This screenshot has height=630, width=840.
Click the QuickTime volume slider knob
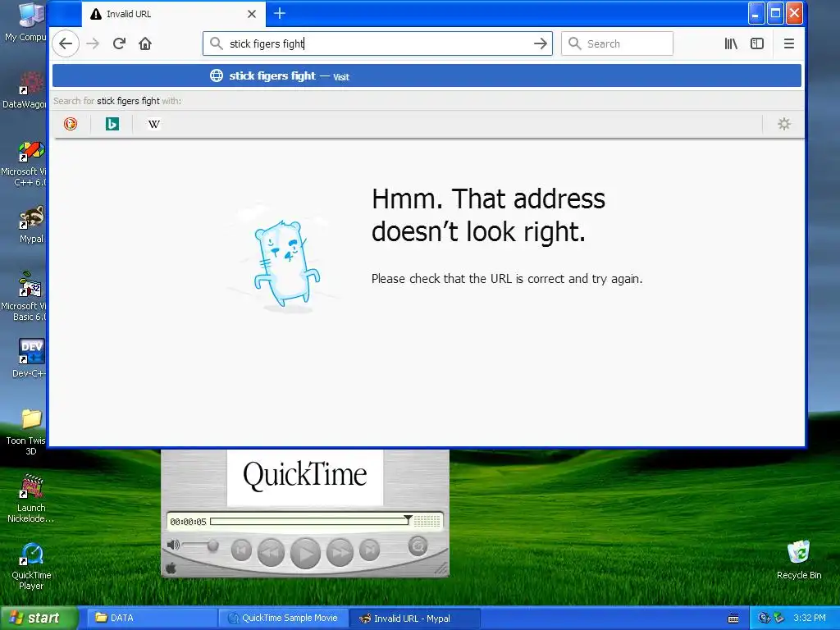pos(212,546)
